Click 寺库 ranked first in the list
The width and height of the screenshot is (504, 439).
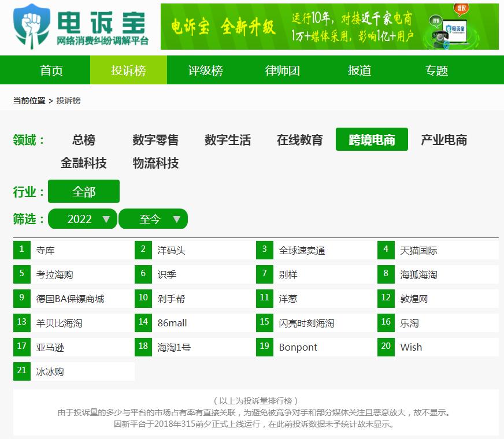click(x=46, y=250)
